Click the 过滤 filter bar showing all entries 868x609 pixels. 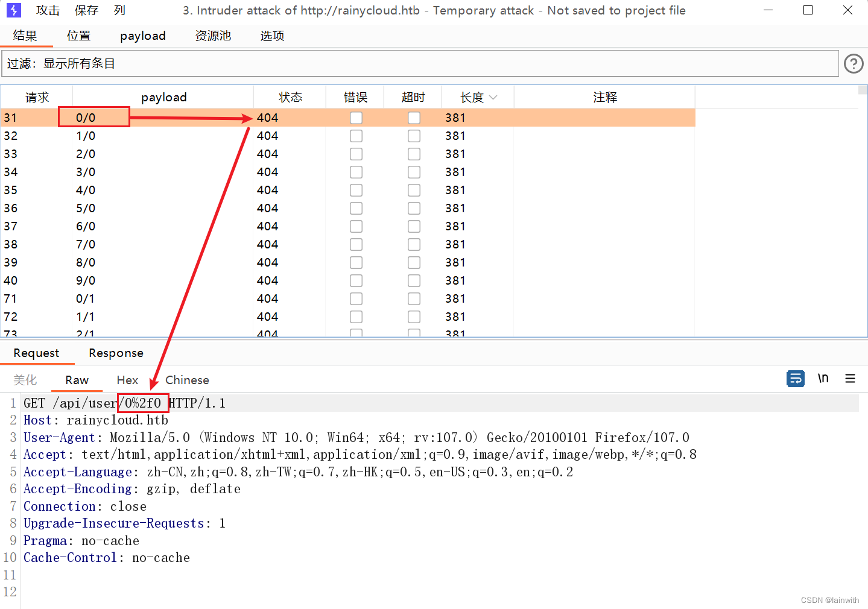[x=420, y=63]
